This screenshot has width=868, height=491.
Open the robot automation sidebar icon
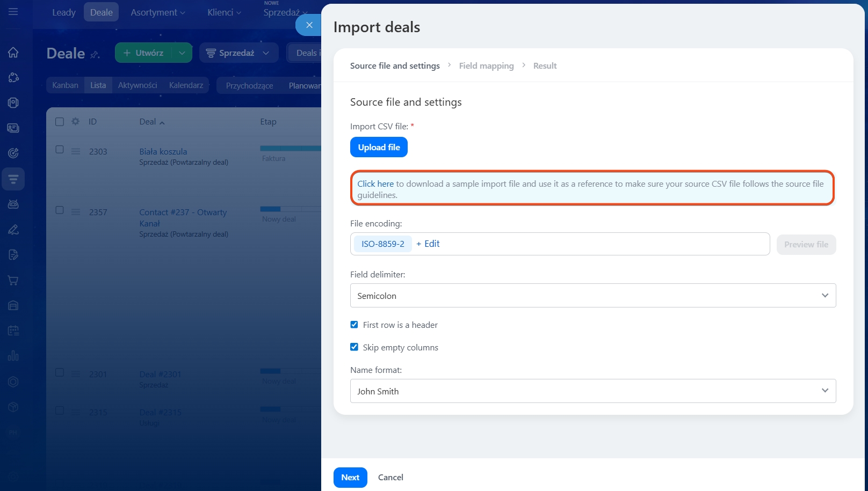click(x=13, y=204)
